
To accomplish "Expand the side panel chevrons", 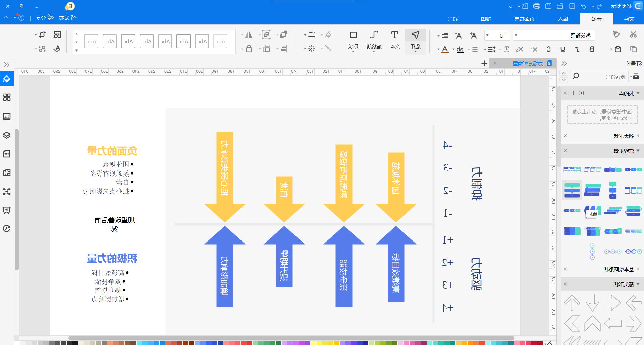I will [x=7, y=65].
